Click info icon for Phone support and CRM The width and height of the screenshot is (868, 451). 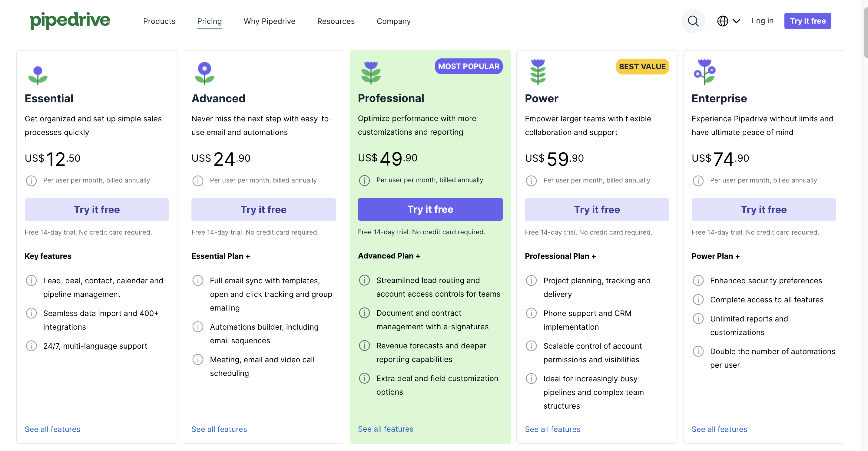pyautogui.click(x=531, y=313)
